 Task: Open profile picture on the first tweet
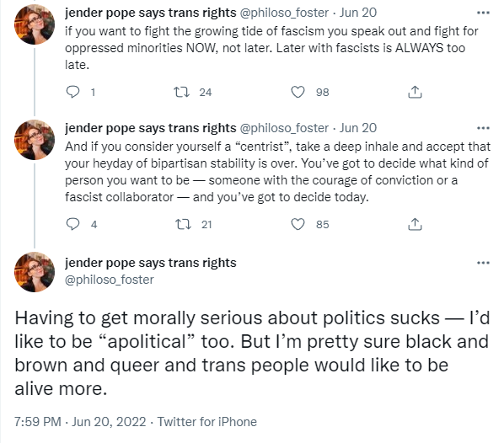[x=35, y=24]
